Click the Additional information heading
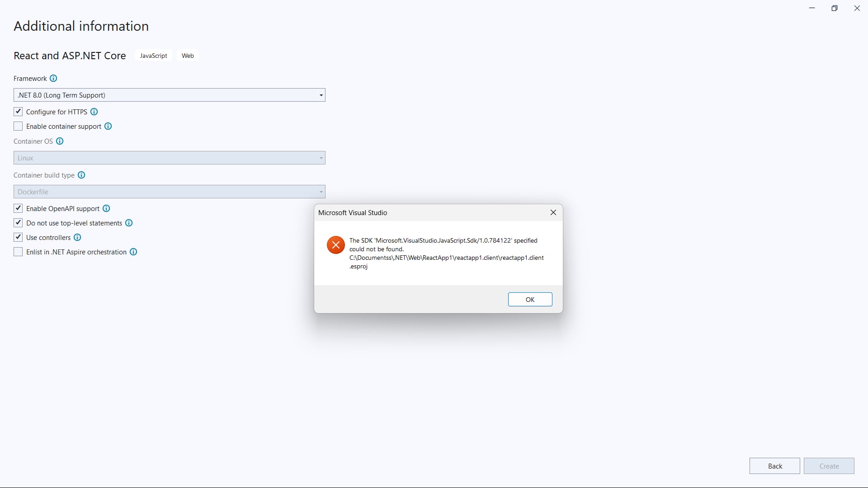868x488 pixels. (x=81, y=26)
